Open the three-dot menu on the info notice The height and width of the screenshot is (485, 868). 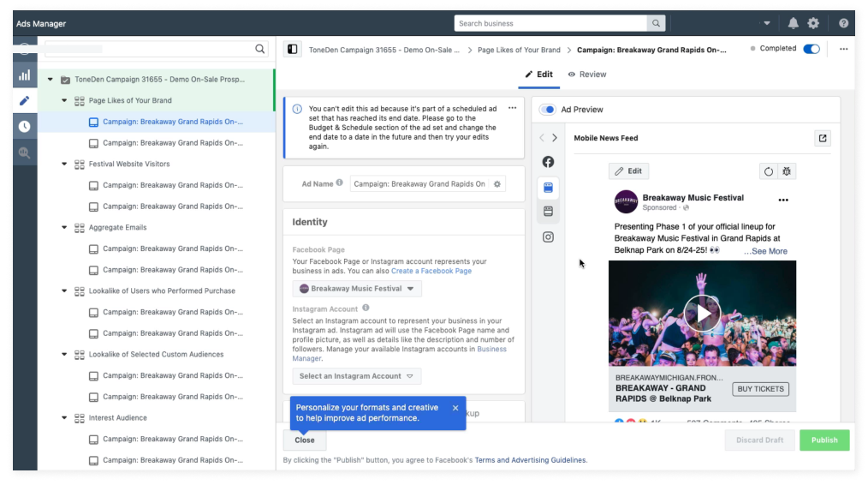pos(512,108)
